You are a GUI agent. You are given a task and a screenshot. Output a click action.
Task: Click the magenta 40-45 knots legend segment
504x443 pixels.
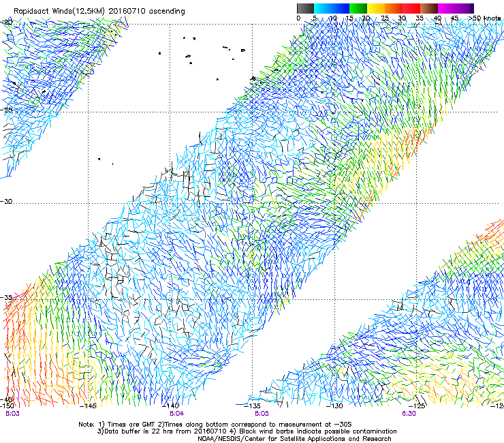click(447, 8)
